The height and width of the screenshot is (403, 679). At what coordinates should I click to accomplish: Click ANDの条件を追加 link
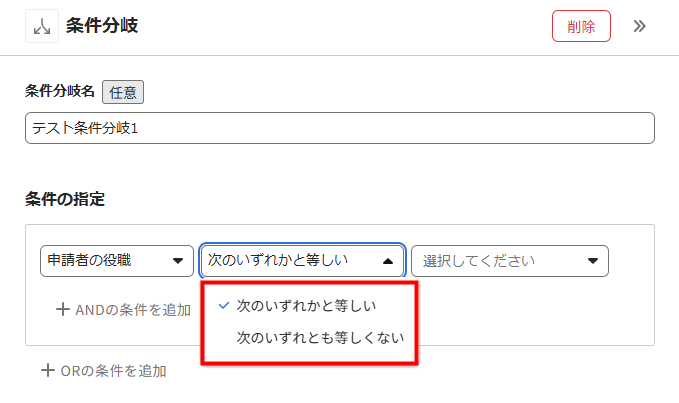[x=124, y=310]
